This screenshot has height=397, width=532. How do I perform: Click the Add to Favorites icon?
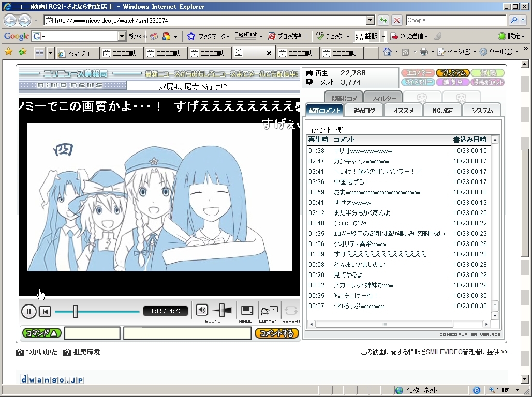(x=22, y=52)
